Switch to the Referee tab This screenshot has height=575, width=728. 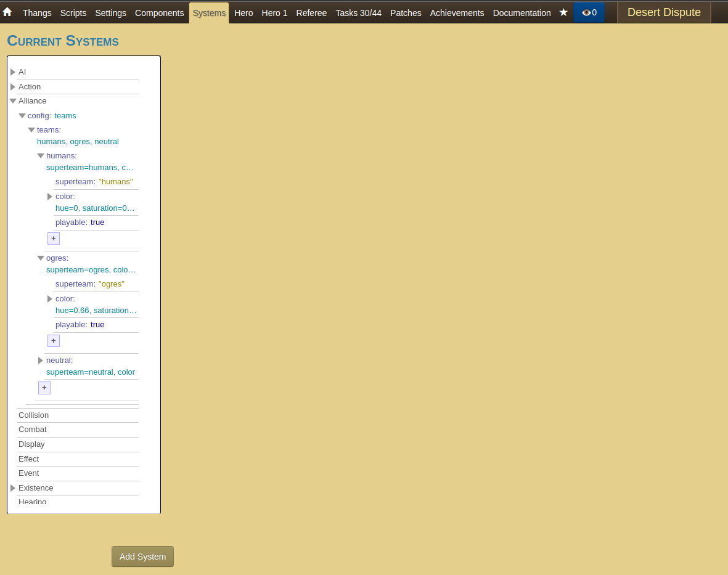pyautogui.click(x=311, y=13)
